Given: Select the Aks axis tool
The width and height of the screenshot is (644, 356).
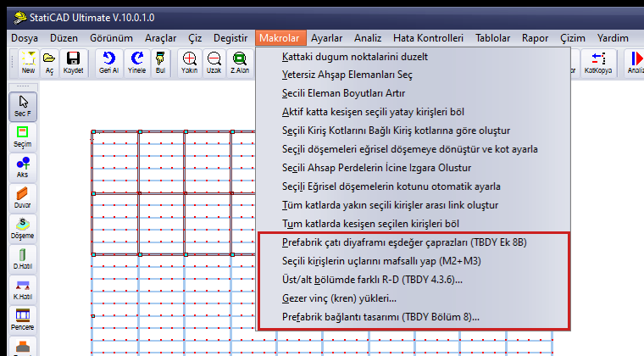Looking at the screenshot, I should tap(23, 168).
